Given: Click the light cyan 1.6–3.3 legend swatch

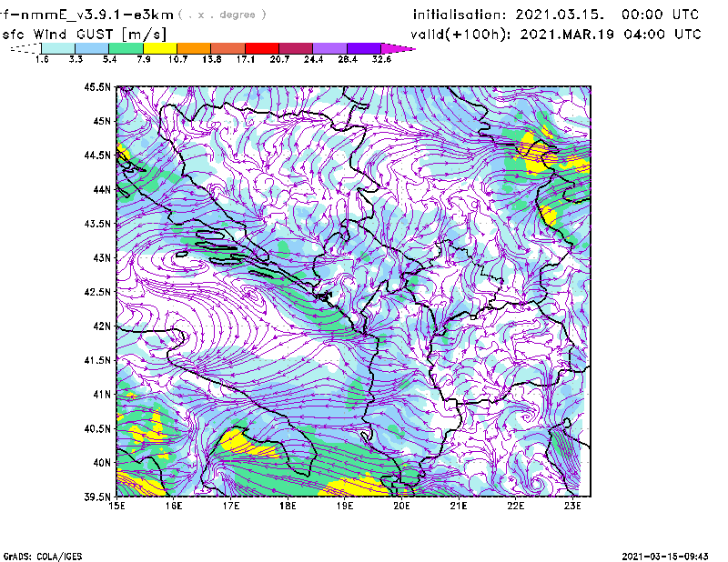Looking at the screenshot, I should (58, 48).
